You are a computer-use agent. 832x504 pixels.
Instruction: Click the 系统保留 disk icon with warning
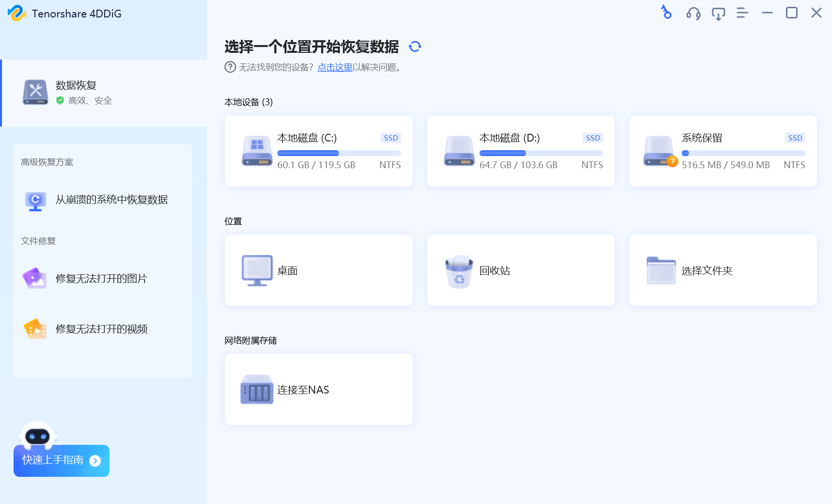660,151
